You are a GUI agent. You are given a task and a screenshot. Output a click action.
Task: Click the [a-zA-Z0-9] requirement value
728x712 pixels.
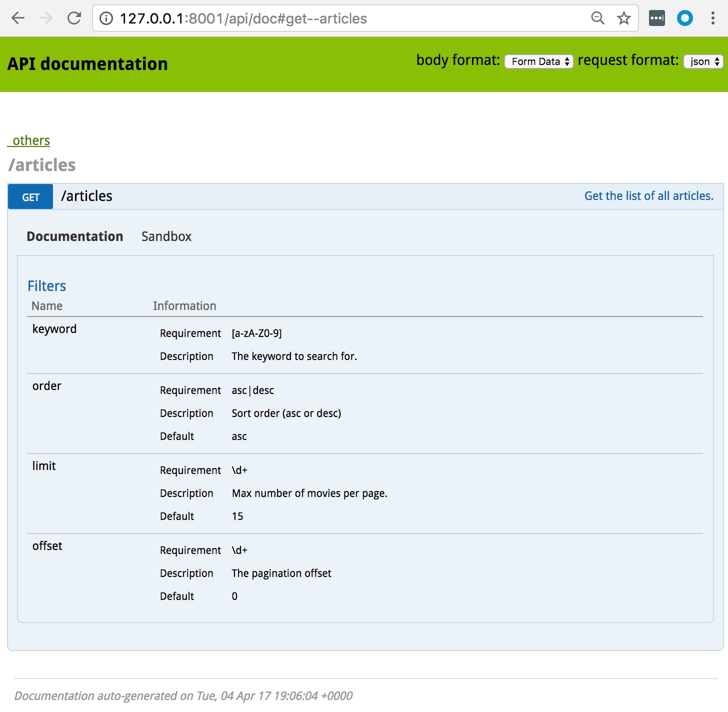[257, 333]
